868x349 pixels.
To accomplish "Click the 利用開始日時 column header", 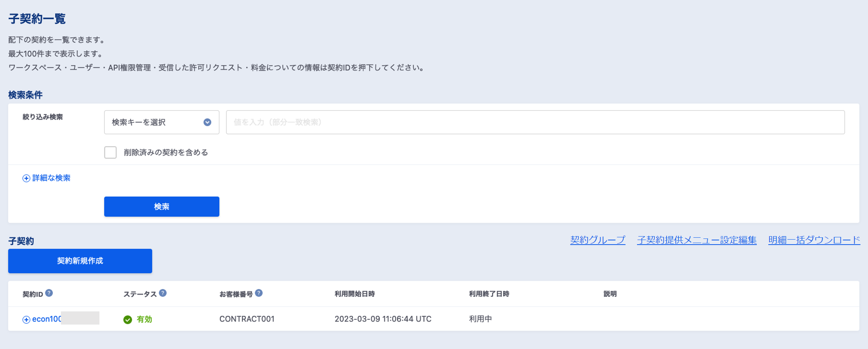I will pyautogui.click(x=354, y=294).
